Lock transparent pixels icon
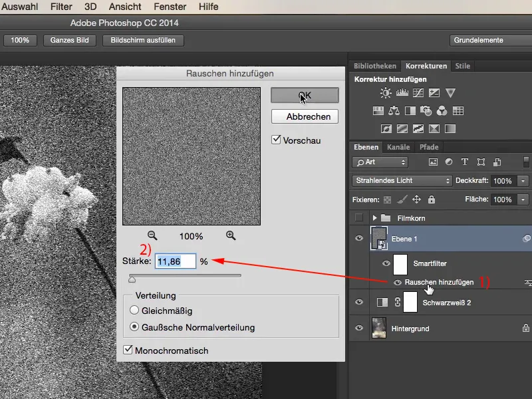 387,199
